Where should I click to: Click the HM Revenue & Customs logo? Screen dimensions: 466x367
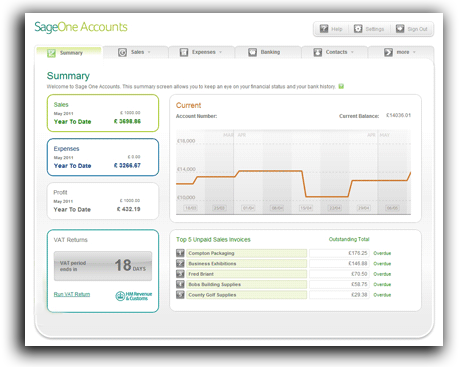pyautogui.click(x=134, y=296)
